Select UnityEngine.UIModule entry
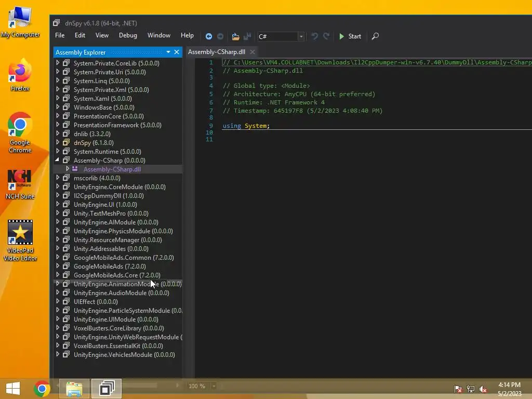The image size is (532, 399). coord(116,320)
